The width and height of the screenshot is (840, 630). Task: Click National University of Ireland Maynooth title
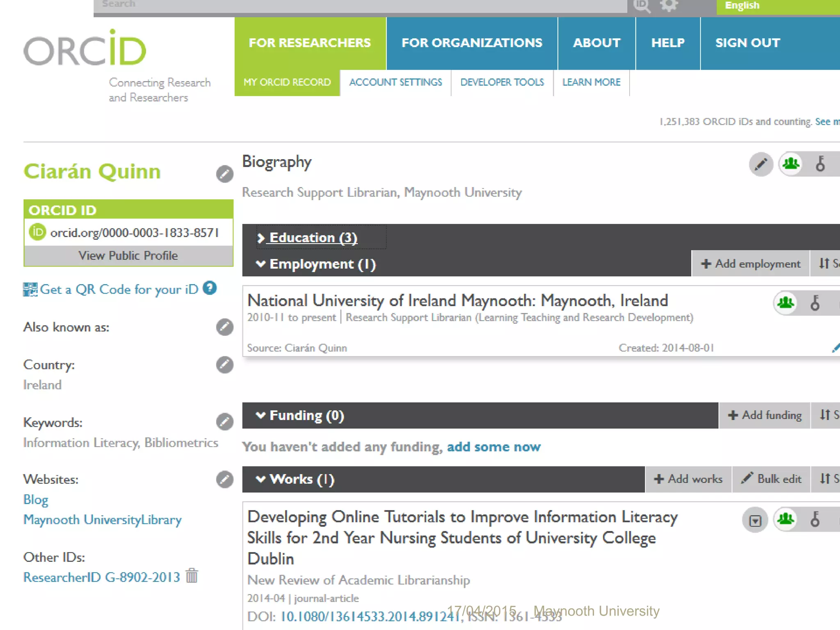(458, 301)
